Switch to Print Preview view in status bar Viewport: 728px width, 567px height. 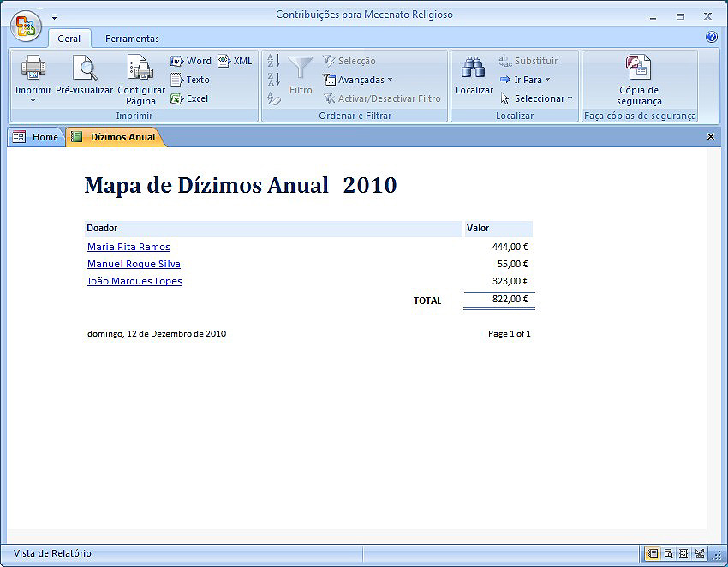point(668,553)
